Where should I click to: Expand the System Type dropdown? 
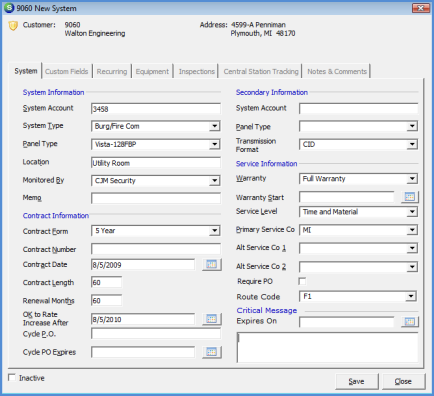tap(215, 126)
